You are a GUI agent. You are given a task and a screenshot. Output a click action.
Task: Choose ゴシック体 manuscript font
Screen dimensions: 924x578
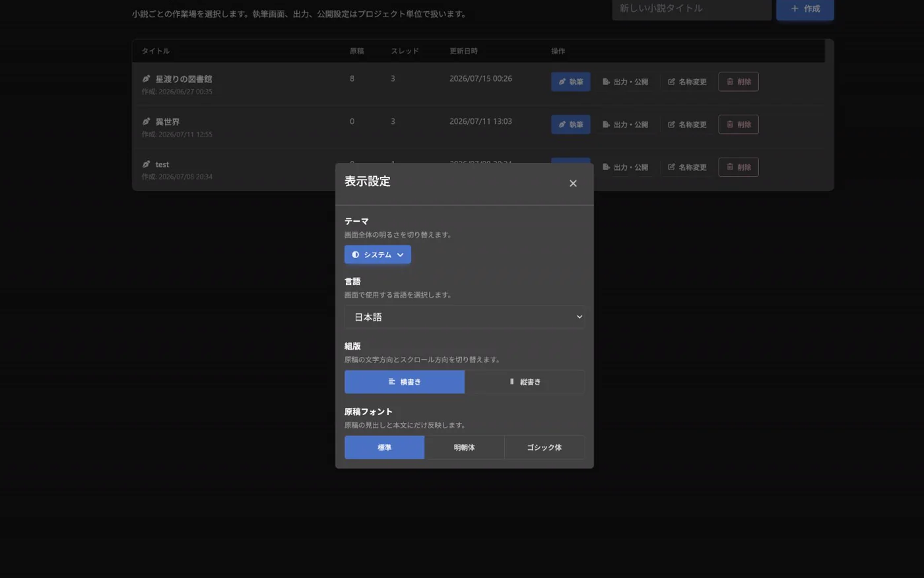point(544,447)
